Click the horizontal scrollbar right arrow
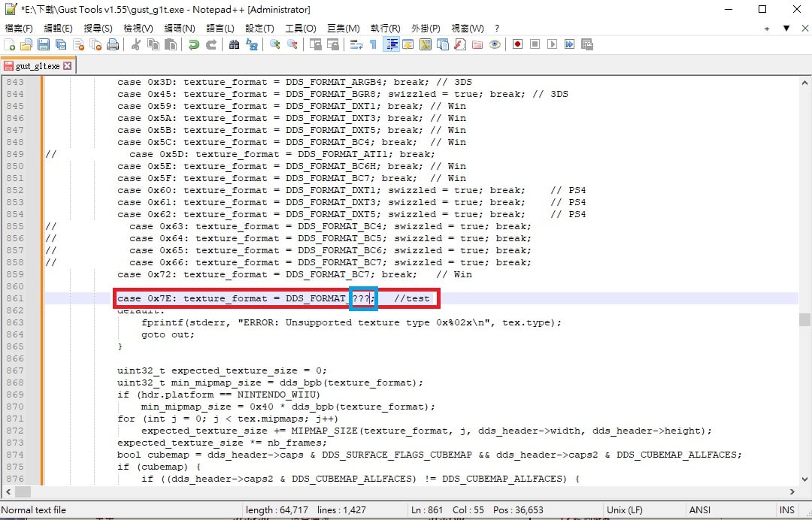The width and height of the screenshot is (812, 520). pos(792,491)
